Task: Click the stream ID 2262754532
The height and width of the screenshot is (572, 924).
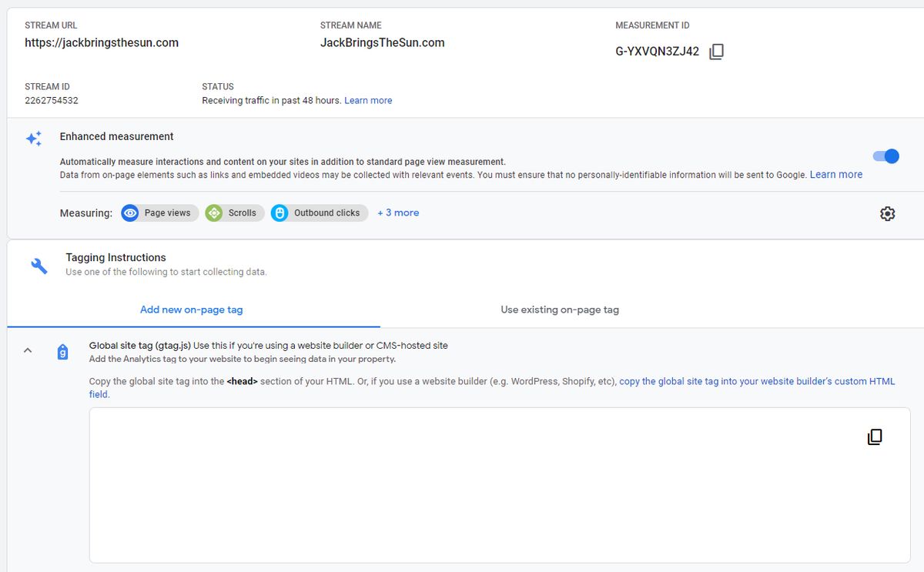Action: [52, 101]
